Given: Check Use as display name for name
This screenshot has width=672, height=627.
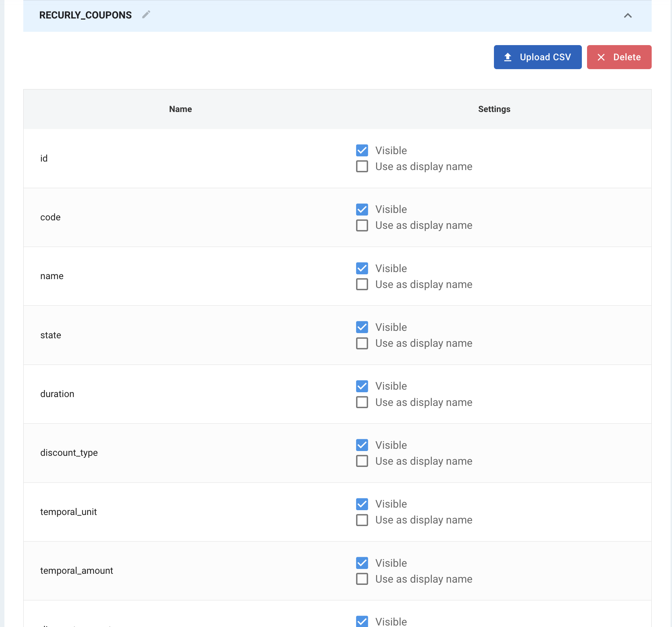Looking at the screenshot, I should [x=362, y=284].
